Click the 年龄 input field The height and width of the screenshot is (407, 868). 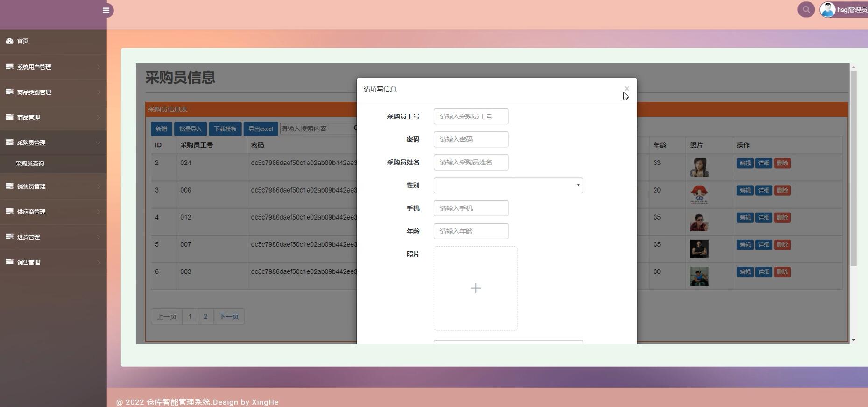click(471, 231)
